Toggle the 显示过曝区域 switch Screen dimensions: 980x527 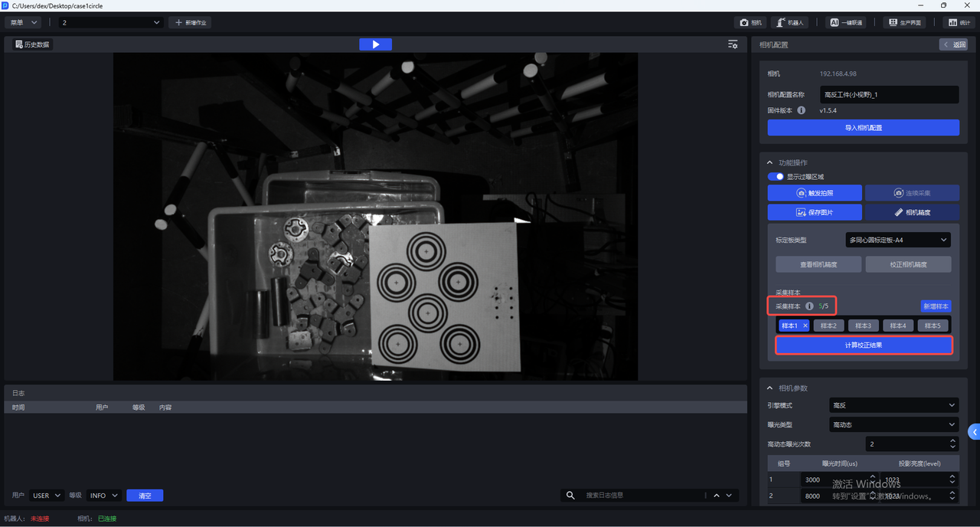point(776,177)
